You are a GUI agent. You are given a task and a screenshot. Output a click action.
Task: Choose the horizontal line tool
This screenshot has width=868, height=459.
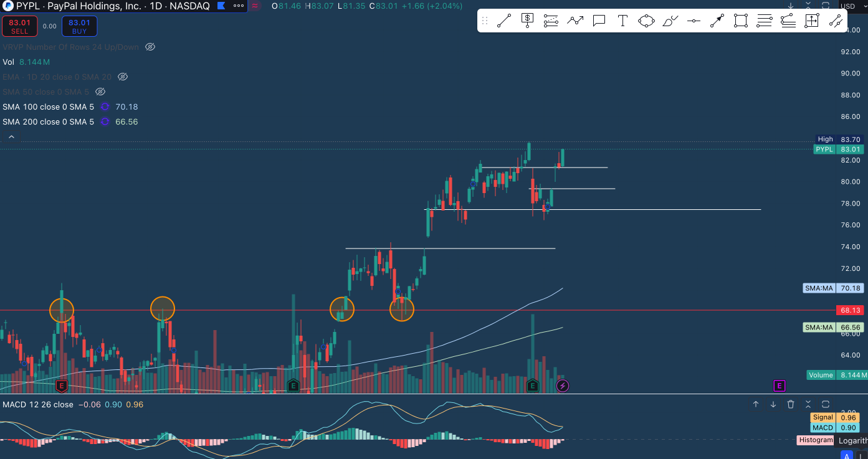point(694,21)
